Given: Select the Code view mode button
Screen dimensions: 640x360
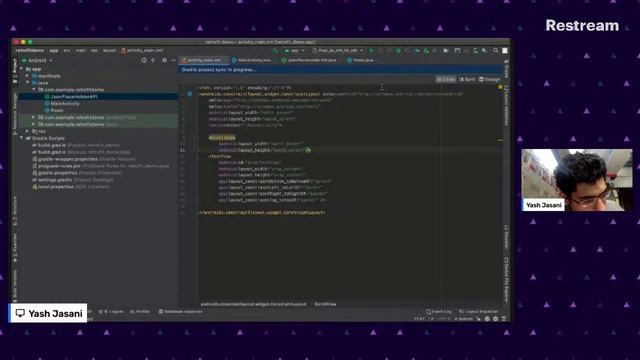Looking at the screenshot, I should [x=446, y=80].
